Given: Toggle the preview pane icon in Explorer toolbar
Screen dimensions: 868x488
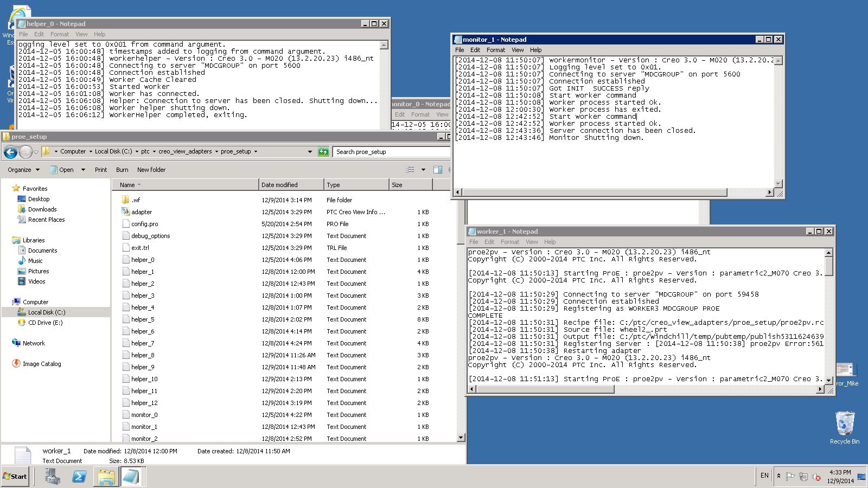Looking at the screenshot, I should 438,170.
